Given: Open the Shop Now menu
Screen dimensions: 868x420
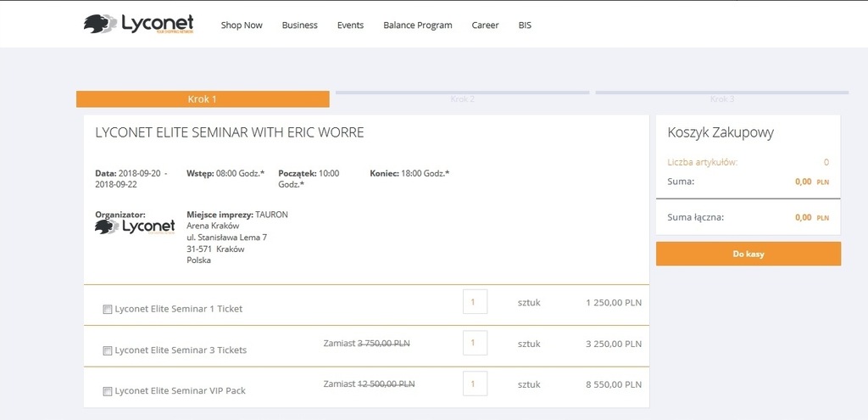Looking at the screenshot, I should point(242,25).
